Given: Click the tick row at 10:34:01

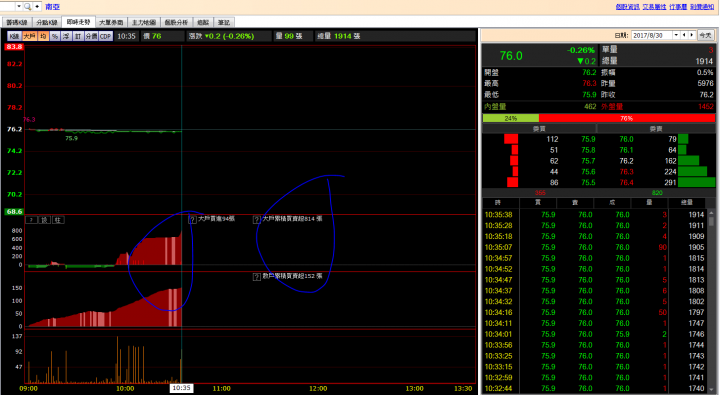Looking at the screenshot, I should (595, 334).
